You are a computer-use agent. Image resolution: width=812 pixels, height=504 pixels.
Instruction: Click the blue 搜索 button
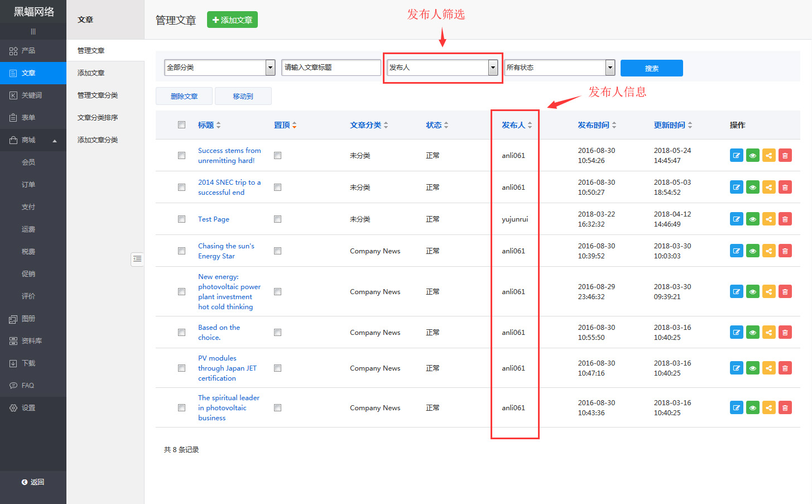coord(651,68)
